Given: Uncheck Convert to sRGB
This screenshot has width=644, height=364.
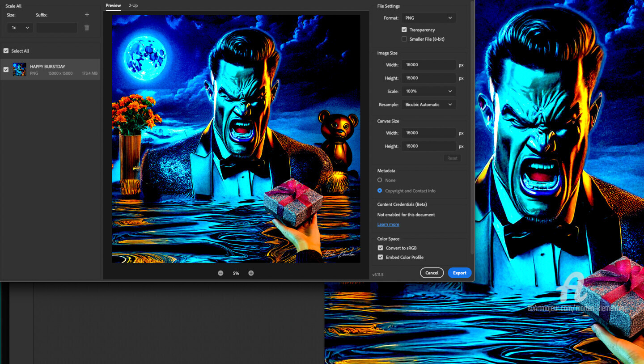Looking at the screenshot, I should pyautogui.click(x=380, y=248).
